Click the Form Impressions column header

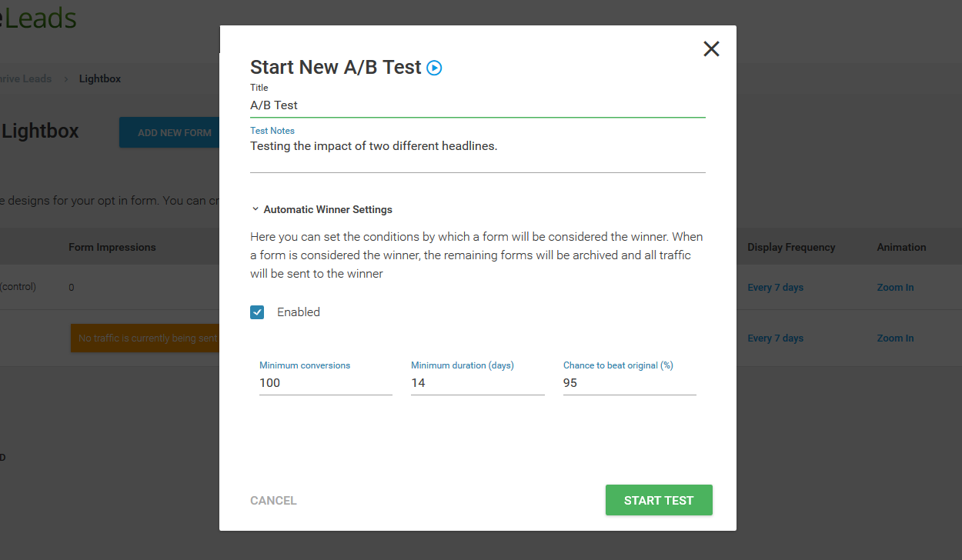[112, 248]
